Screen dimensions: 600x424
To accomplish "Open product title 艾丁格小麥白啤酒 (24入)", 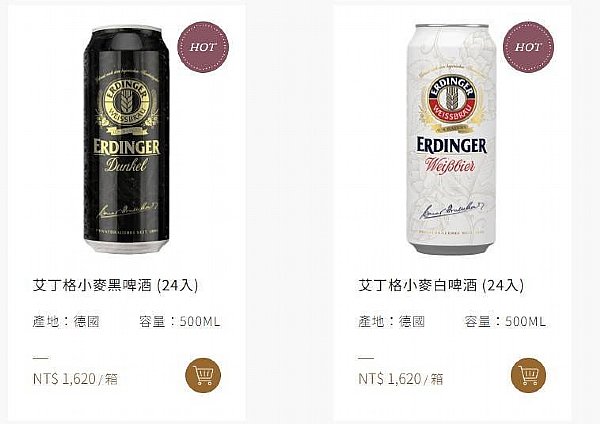I will point(441,285).
